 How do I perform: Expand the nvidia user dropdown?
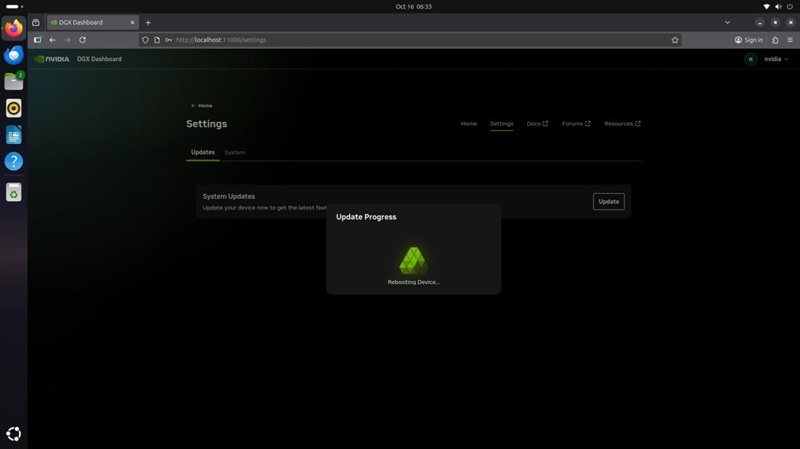click(776, 59)
